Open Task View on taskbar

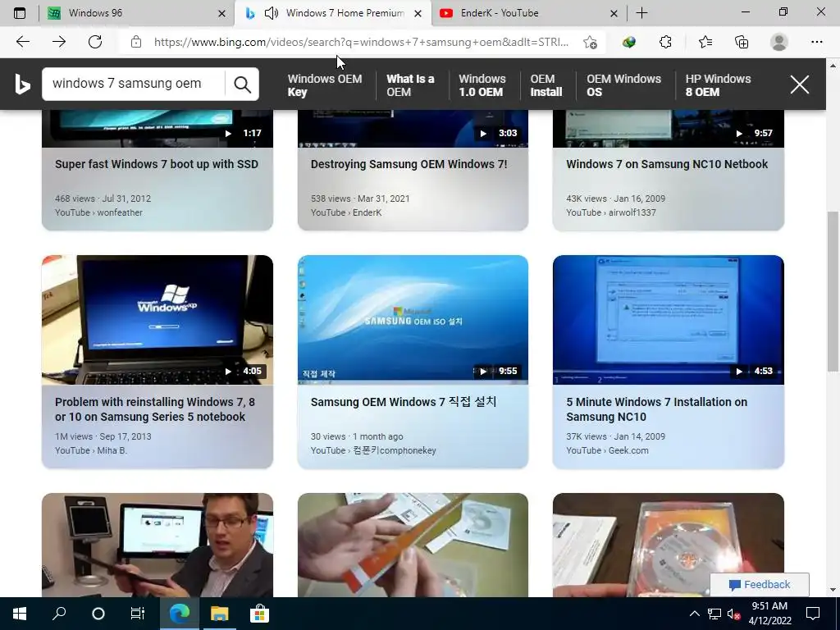(138, 614)
